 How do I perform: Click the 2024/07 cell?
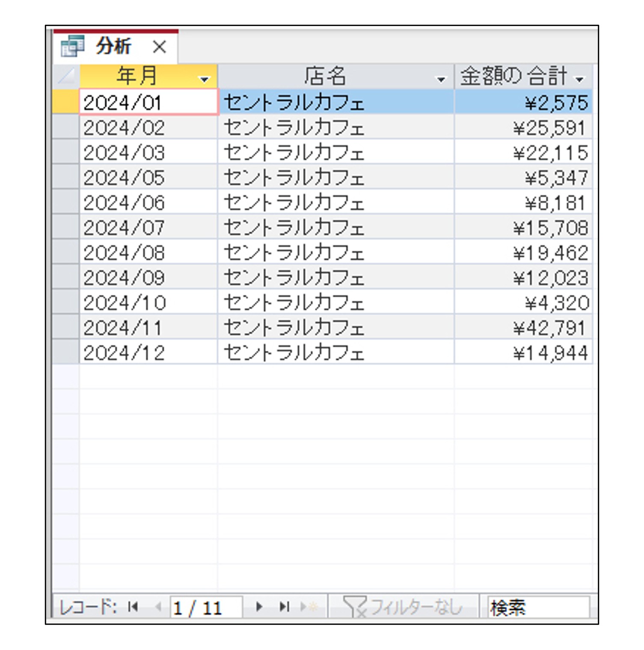148,227
